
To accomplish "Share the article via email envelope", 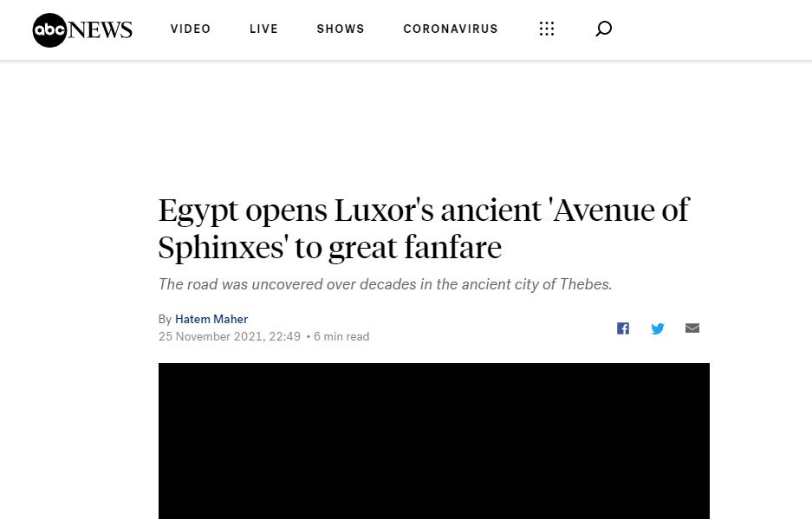I will pos(692,328).
